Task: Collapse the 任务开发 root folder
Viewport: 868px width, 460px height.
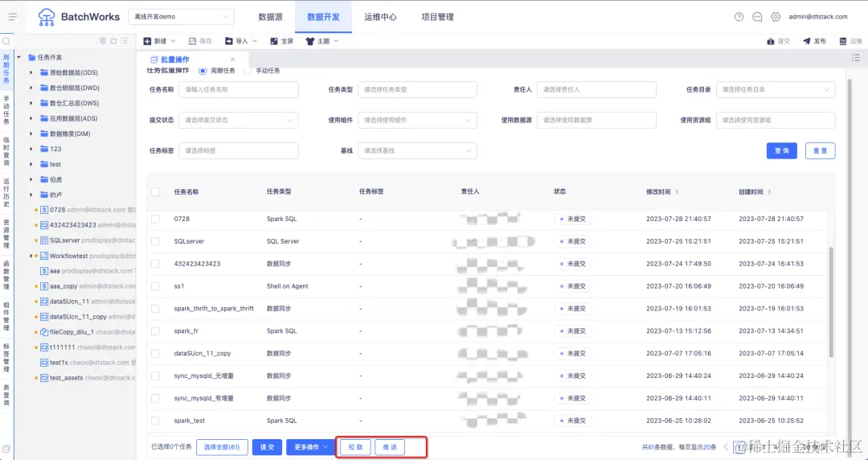Action: pos(18,57)
